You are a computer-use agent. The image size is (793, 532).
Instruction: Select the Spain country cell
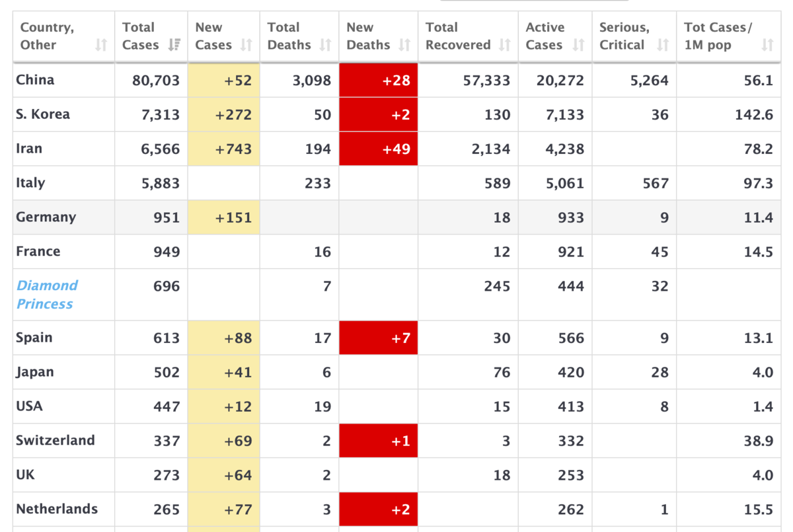click(x=63, y=338)
